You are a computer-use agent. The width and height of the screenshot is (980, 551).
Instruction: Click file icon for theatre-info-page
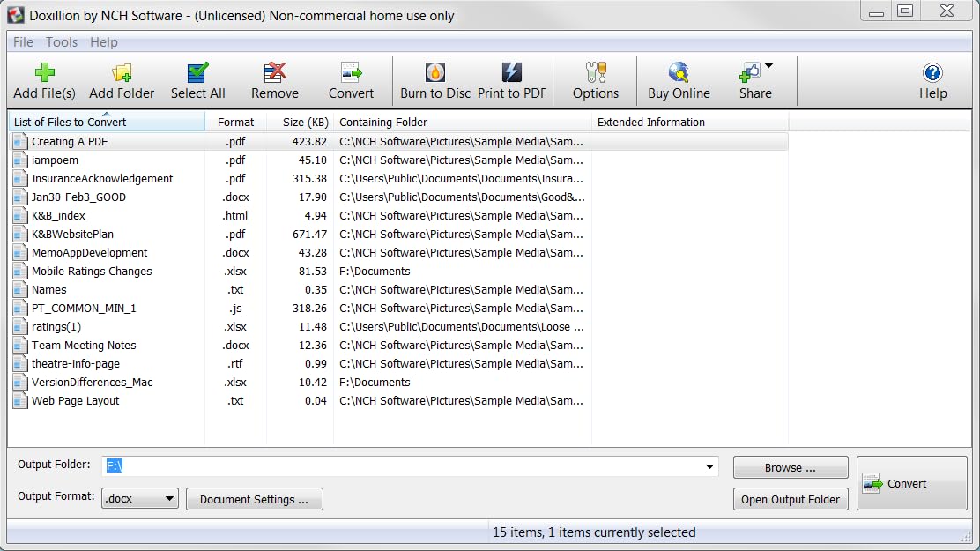[x=20, y=363]
